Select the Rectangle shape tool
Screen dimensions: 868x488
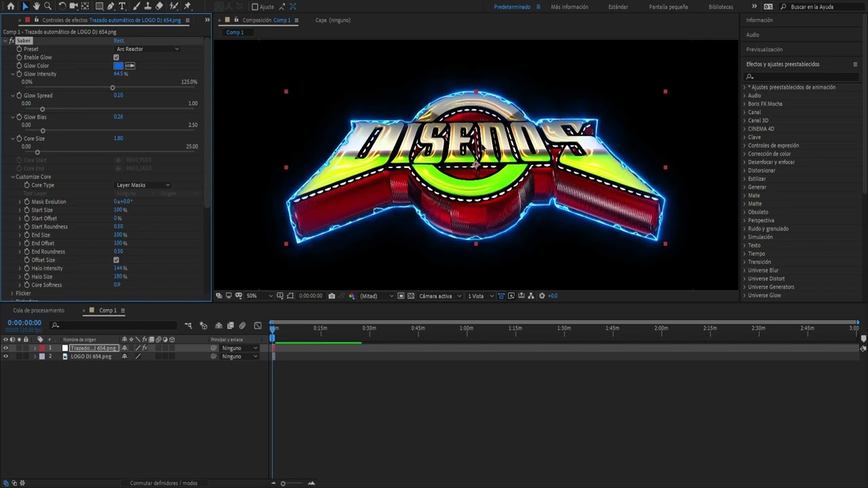click(99, 6)
